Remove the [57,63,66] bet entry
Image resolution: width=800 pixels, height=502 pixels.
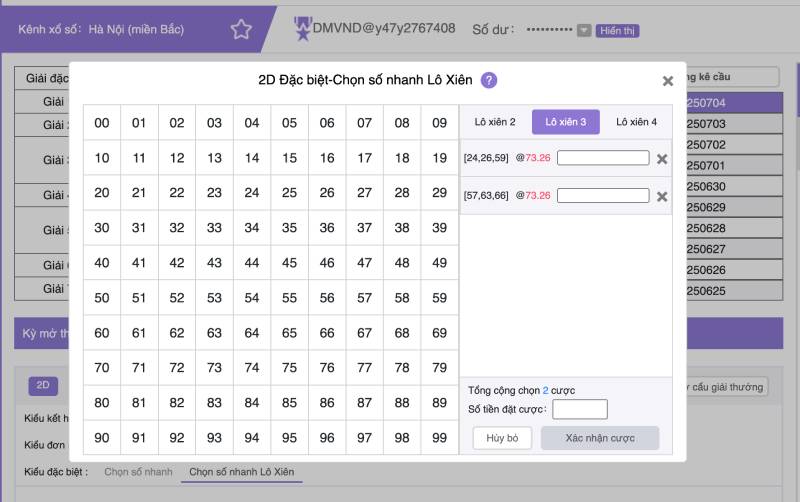(x=661, y=196)
